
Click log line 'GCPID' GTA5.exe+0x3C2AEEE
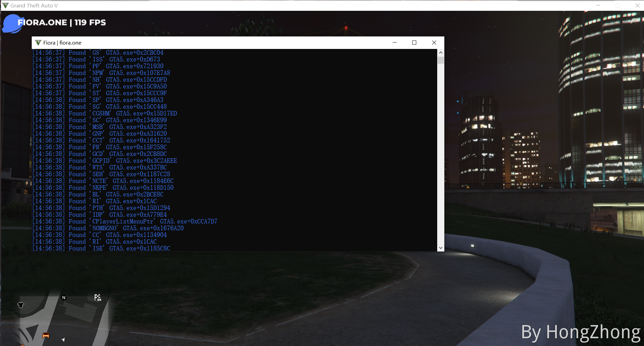pyautogui.click(x=105, y=161)
